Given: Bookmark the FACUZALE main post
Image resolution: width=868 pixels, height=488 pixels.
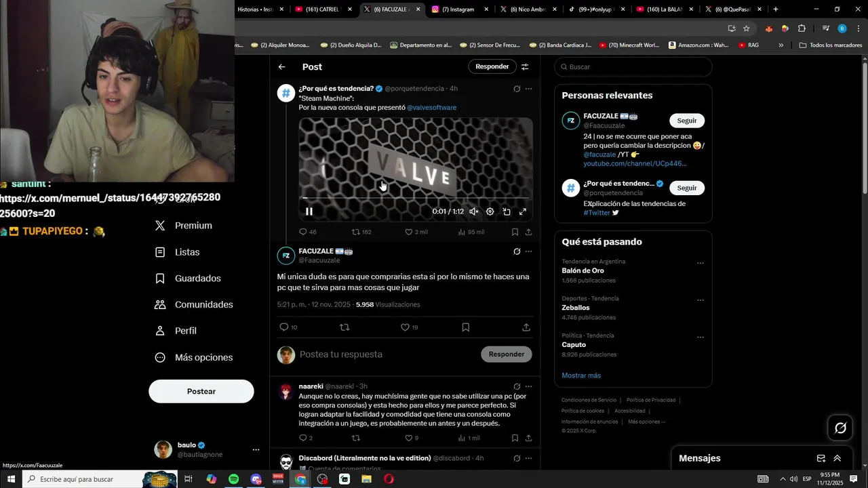Looking at the screenshot, I should pyautogui.click(x=465, y=327).
